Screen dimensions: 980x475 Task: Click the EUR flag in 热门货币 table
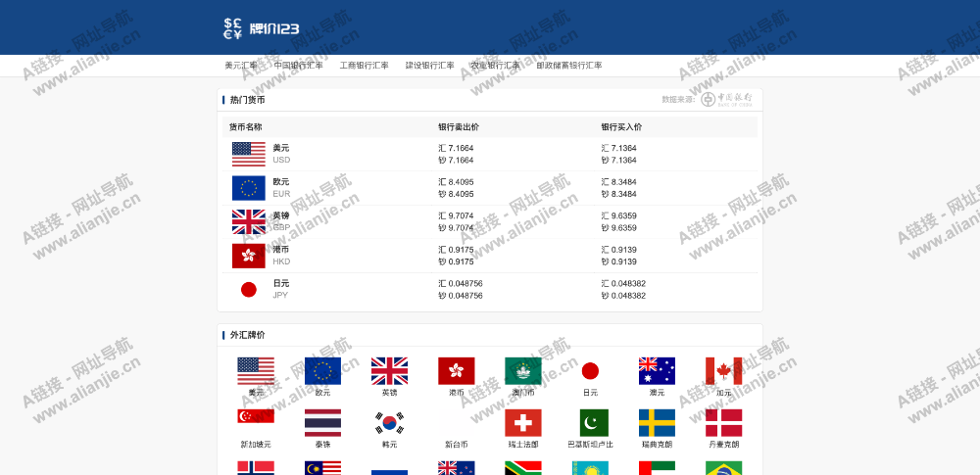click(249, 188)
